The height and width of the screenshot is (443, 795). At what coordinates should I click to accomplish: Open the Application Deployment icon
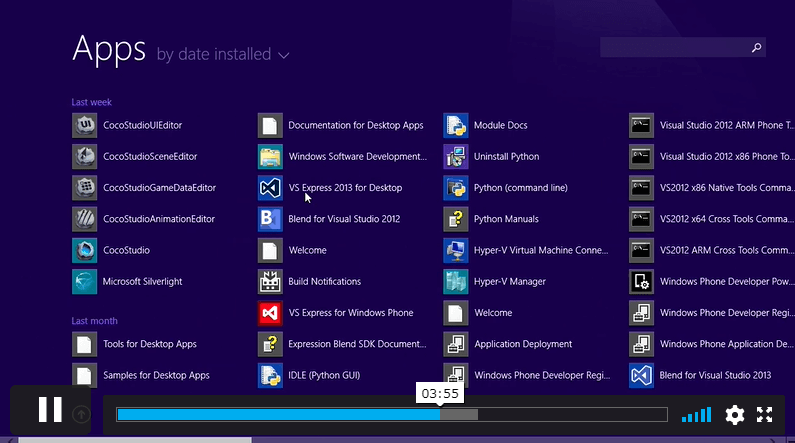click(x=455, y=344)
